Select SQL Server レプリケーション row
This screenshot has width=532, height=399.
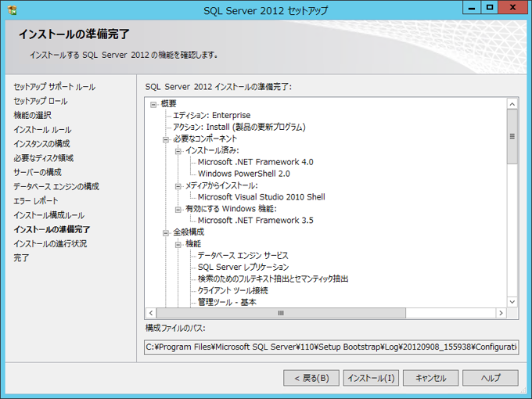coord(243,267)
